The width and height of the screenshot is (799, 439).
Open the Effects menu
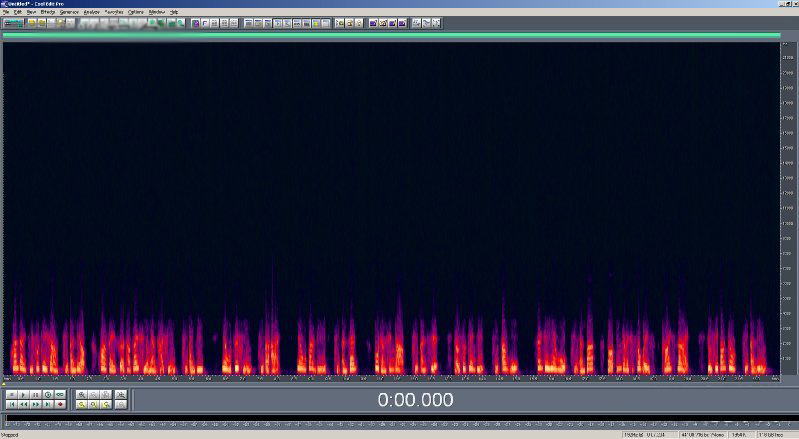click(x=48, y=12)
